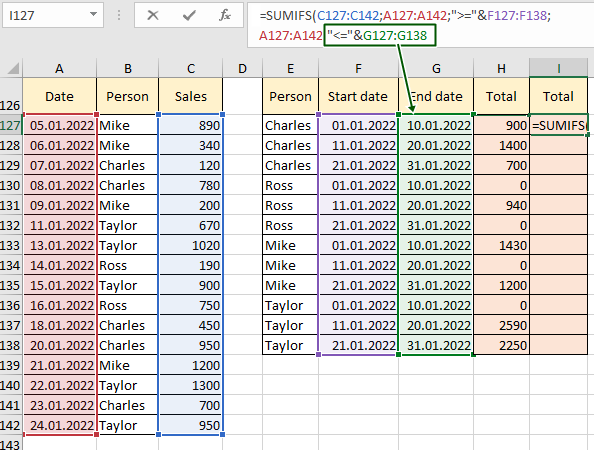Select row 133 header
Image resolution: width=594 pixels, height=450 pixels.
pos(11,245)
